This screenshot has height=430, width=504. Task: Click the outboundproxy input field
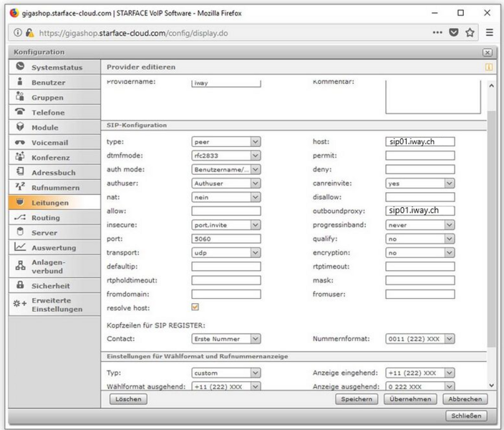[420, 211]
